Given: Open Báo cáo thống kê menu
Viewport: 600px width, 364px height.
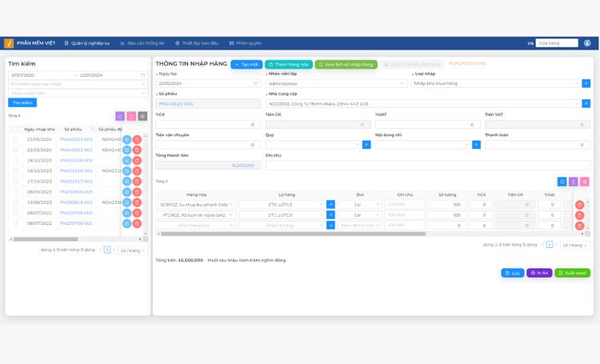Looking at the screenshot, I should (142, 43).
